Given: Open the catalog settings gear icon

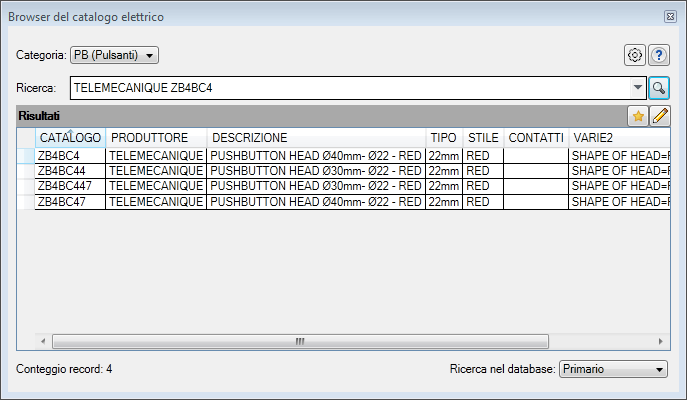Looking at the screenshot, I should [x=634, y=55].
